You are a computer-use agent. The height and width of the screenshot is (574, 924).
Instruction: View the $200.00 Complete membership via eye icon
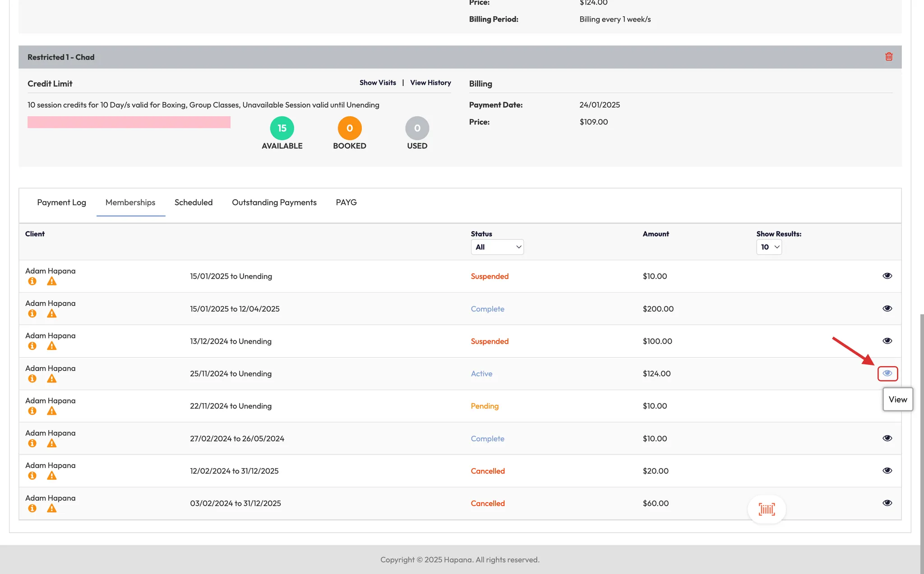(x=887, y=308)
